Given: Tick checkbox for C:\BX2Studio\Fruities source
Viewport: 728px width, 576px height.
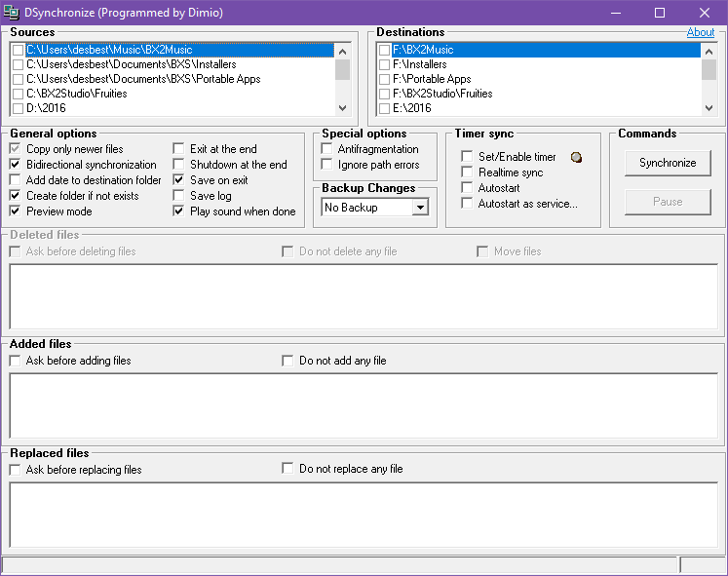Looking at the screenshot, I should coord(19,94).
